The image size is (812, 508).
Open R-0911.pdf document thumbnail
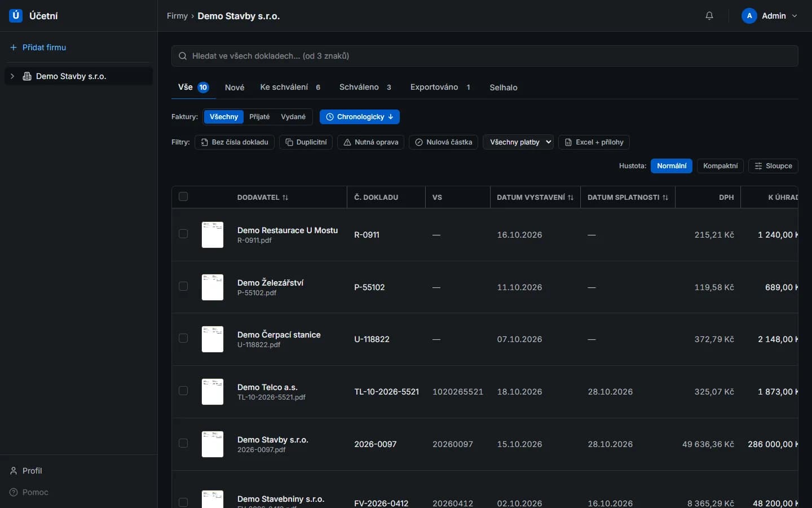pyautogui.click(x=213, y=235)
